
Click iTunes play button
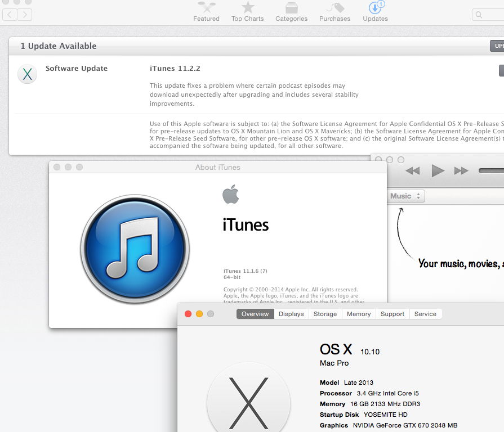(x=438, y=171)
